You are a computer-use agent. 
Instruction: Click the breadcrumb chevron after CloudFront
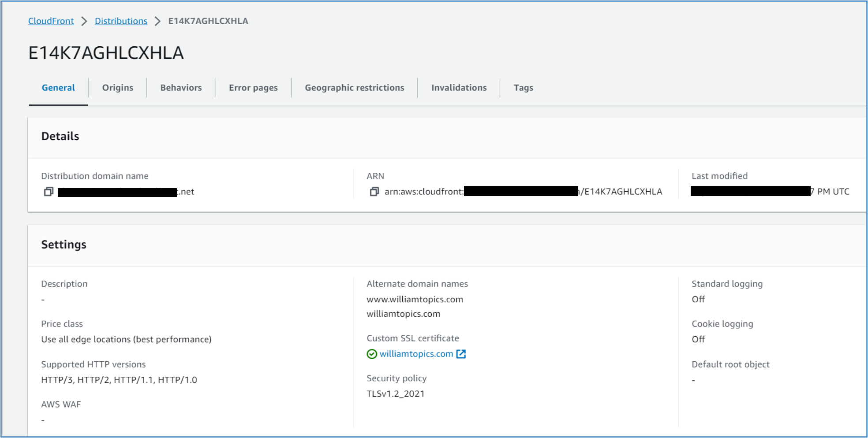[83, 21]
